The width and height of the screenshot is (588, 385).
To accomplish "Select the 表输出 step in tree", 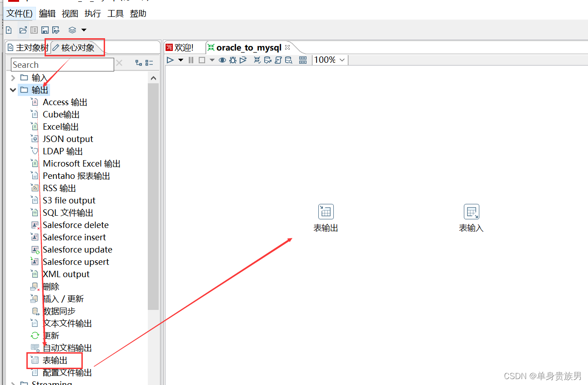I will [x=55, y=360].
